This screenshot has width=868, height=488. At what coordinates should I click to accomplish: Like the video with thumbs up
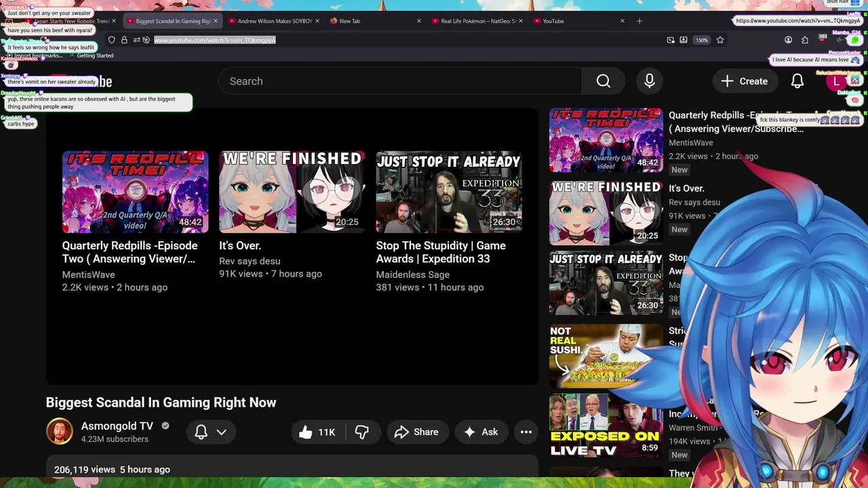(x=317, y=432)
